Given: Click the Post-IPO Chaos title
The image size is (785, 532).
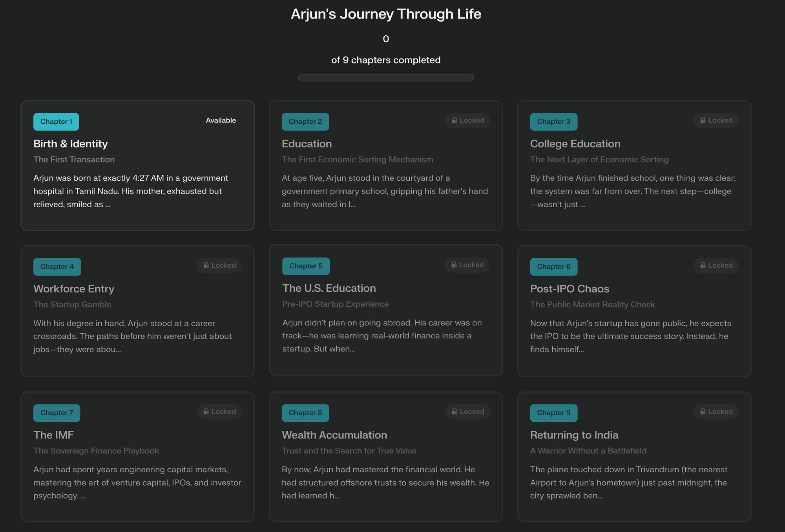Looking at the screenshot, I should click(x=570, y=289).
